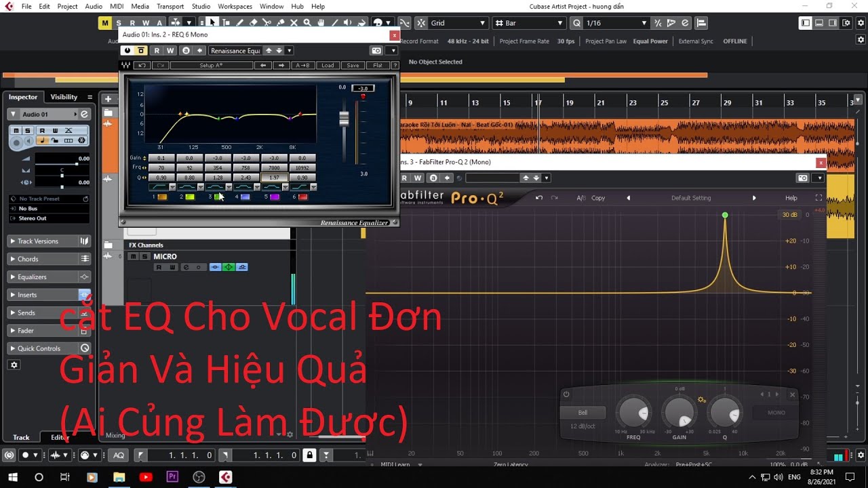Toggle Mute All 'M' button in toolbar
Viewport: 868px width, 488px height.
[104, 23]
